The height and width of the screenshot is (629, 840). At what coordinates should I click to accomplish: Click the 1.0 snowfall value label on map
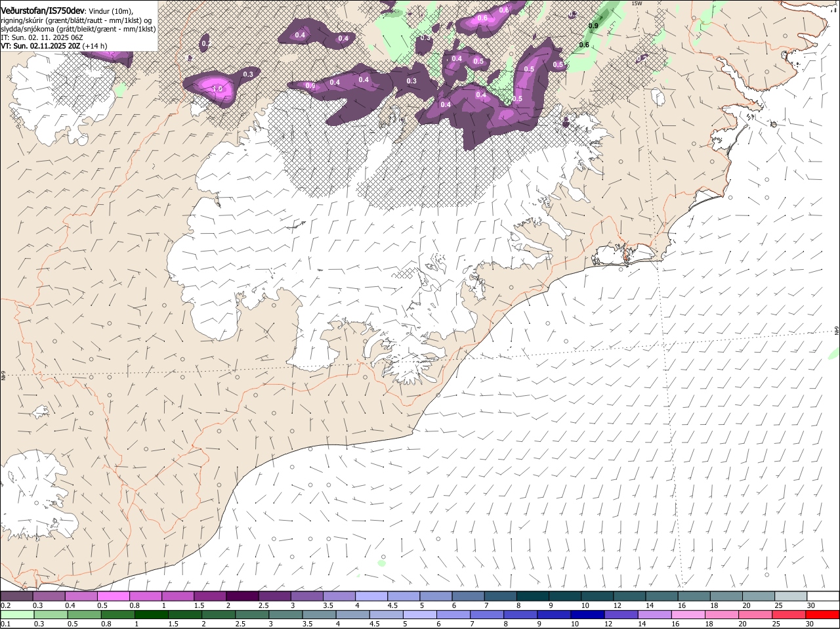pyautogui.click(x=218, y=88)
